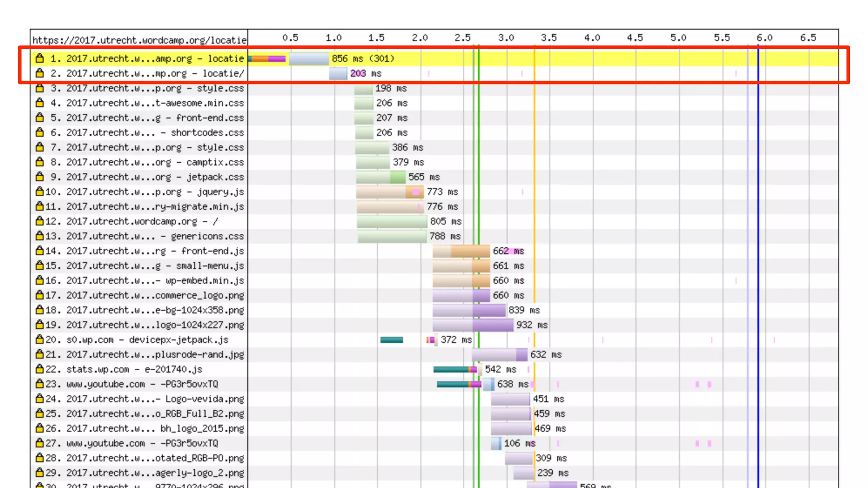Click the 3.0 second timeline marker

coord(506,38)
